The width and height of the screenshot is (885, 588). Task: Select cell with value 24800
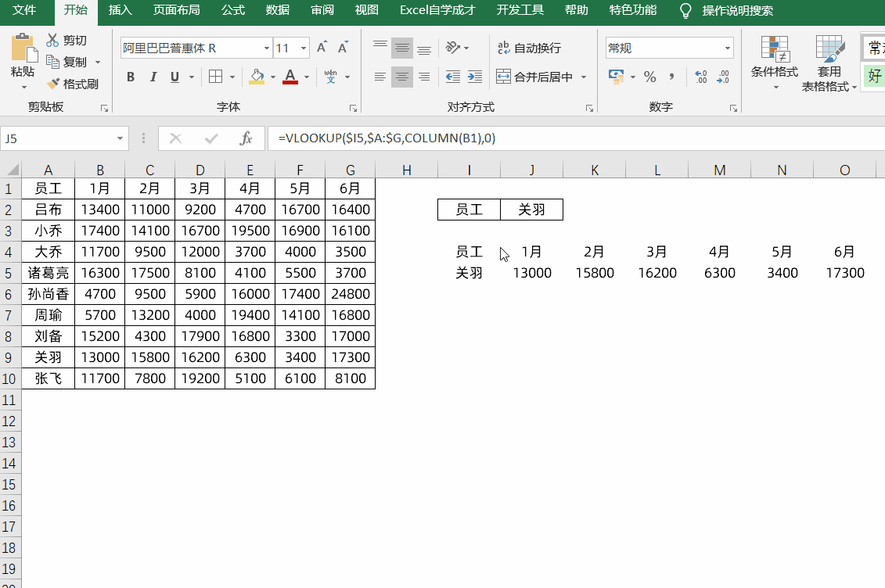click(351, 294)
